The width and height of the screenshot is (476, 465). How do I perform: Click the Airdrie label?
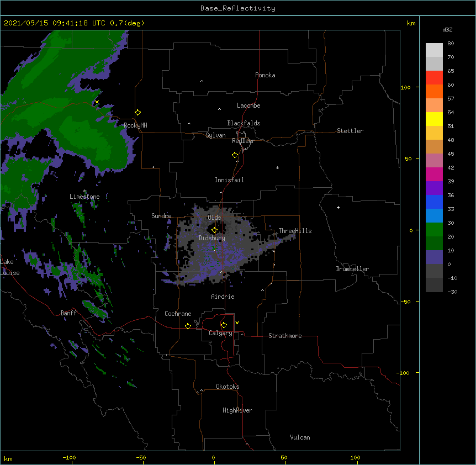click(223, 297)
